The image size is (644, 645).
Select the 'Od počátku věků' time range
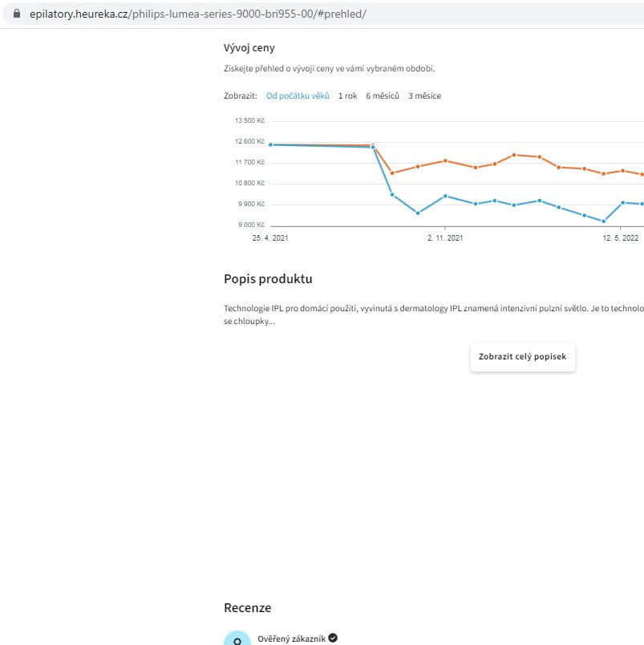pos(298,96)
